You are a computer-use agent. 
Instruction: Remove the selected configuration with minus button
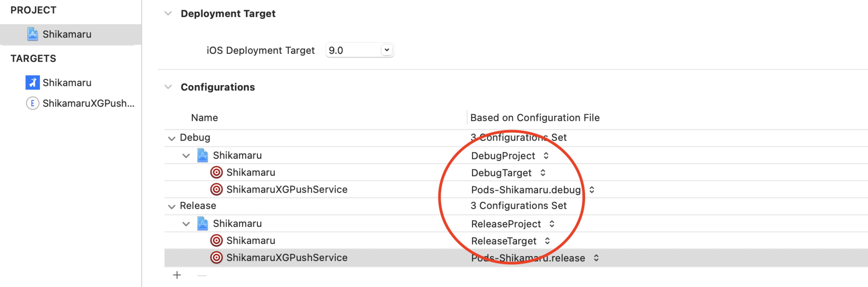tap(202, 275)
